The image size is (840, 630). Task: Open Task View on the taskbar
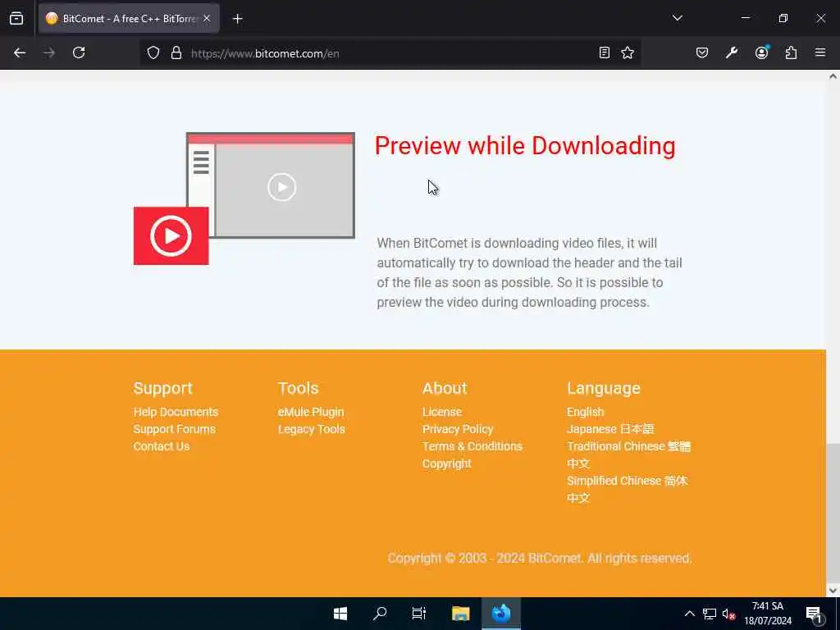point(419,614)
